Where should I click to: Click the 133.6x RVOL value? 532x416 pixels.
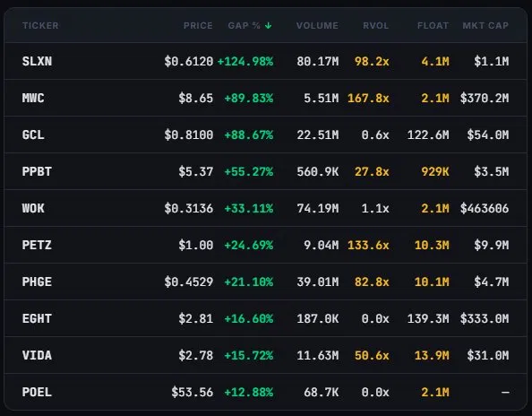coord(368,245)
